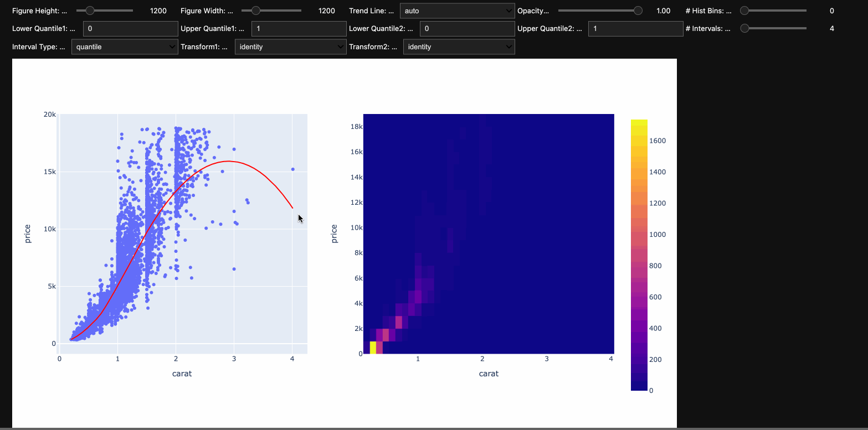This screenshot has width=868, height=430.
Task: Click the peak of the red trend line
Action: coord(228,162)
